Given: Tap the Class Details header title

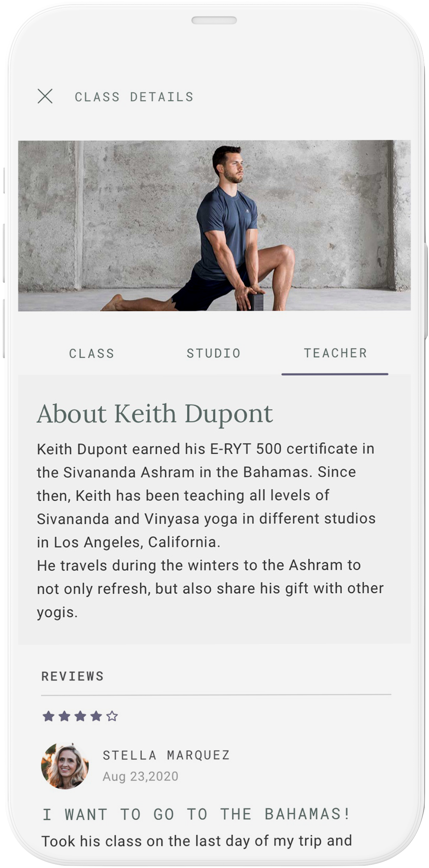Looking at the screenshot, I should pyautogui.click(x=134, y=97).
